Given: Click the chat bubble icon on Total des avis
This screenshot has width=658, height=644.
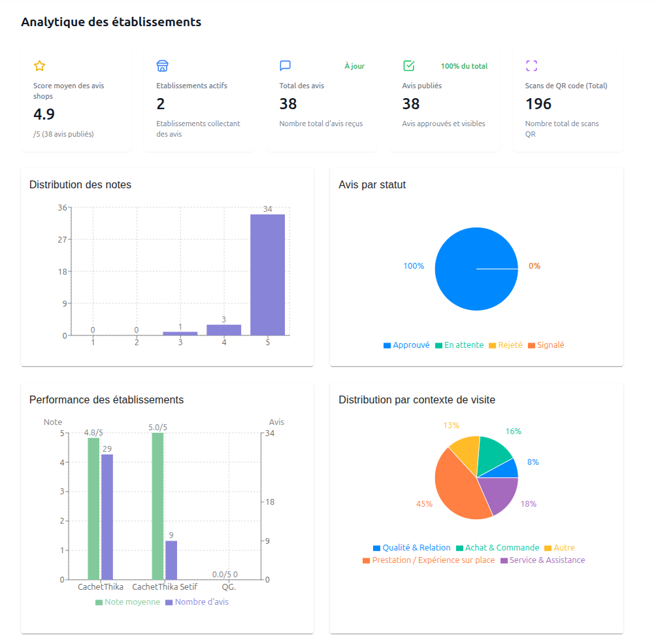Looking at the screenshot, I should coord(286,65).
